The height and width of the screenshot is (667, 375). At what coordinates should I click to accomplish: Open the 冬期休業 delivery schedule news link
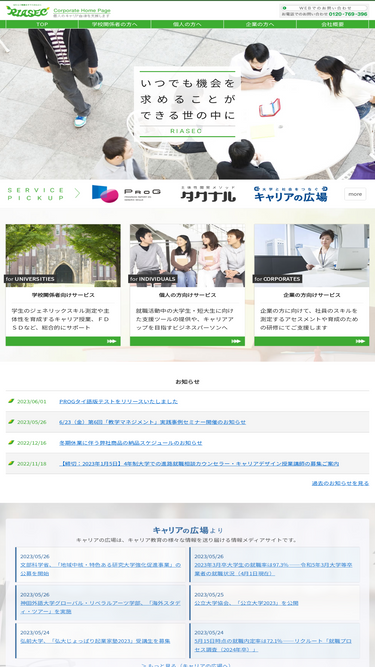[x=131, y=443]
